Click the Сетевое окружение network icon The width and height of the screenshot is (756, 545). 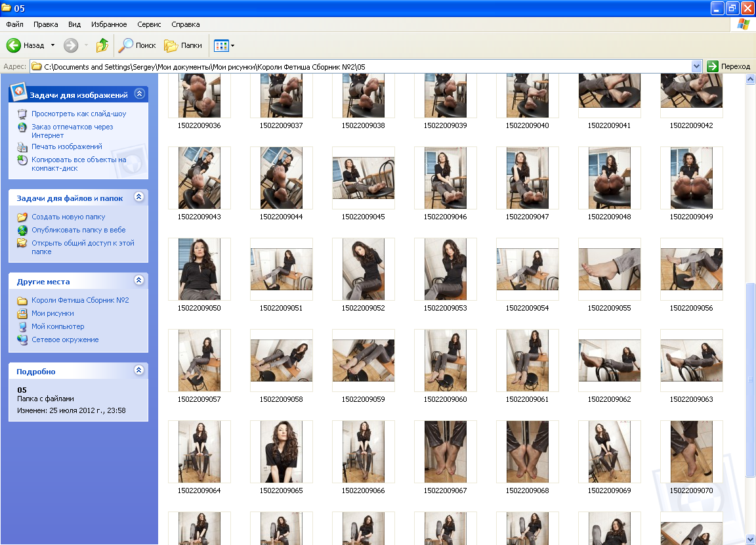tap(22, 339)
